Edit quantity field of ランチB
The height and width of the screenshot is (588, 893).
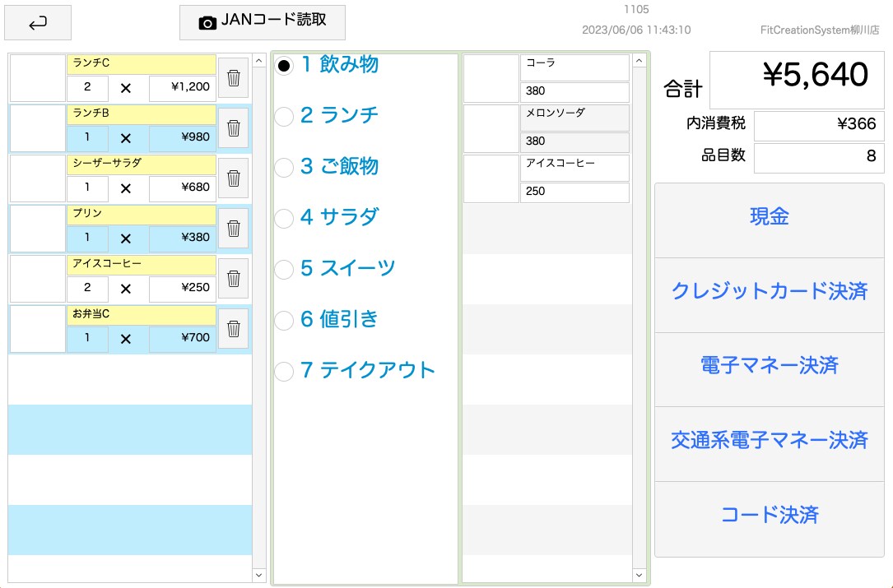point(87,138)
